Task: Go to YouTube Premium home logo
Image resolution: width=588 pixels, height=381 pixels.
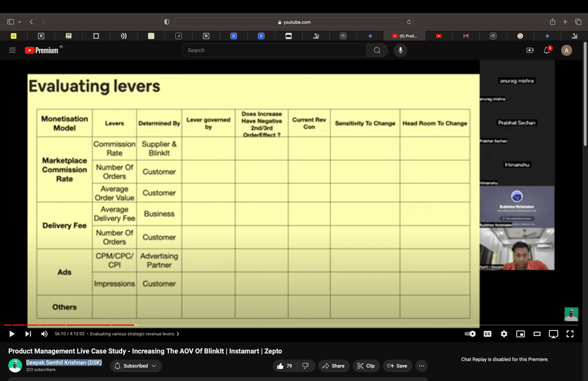Action: [x=42, y=50]
